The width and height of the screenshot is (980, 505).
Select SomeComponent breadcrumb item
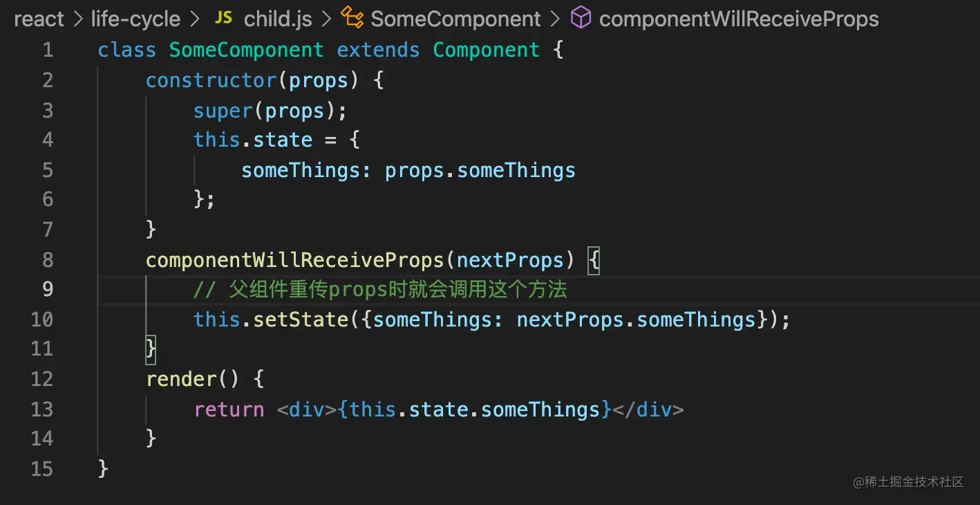pyautogui.click(x=455, y=19)
